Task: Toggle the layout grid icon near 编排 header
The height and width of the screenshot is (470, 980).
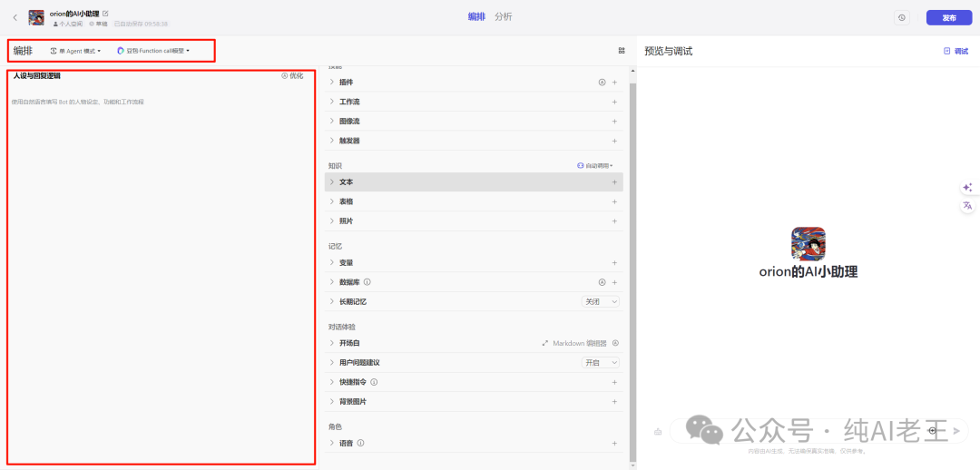Action: click(622, 51)
